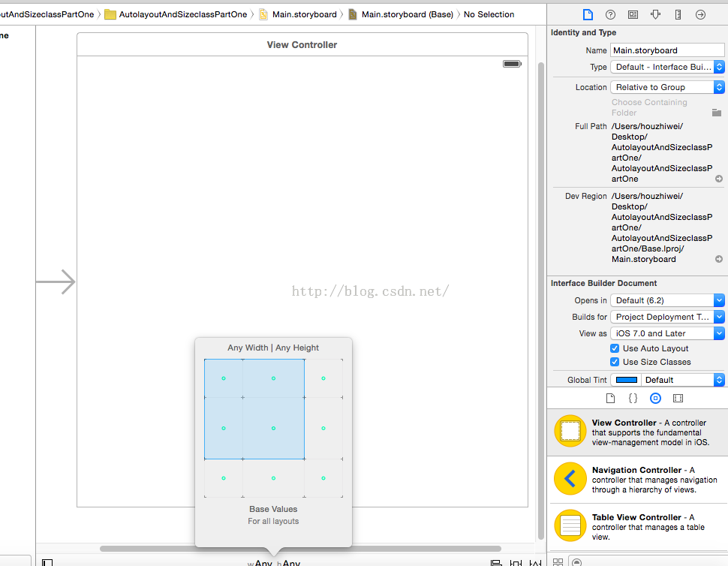The width and height of the screenshot is (728, 566).
Task: Click the View Controller library description
Action: click(651, 432)
